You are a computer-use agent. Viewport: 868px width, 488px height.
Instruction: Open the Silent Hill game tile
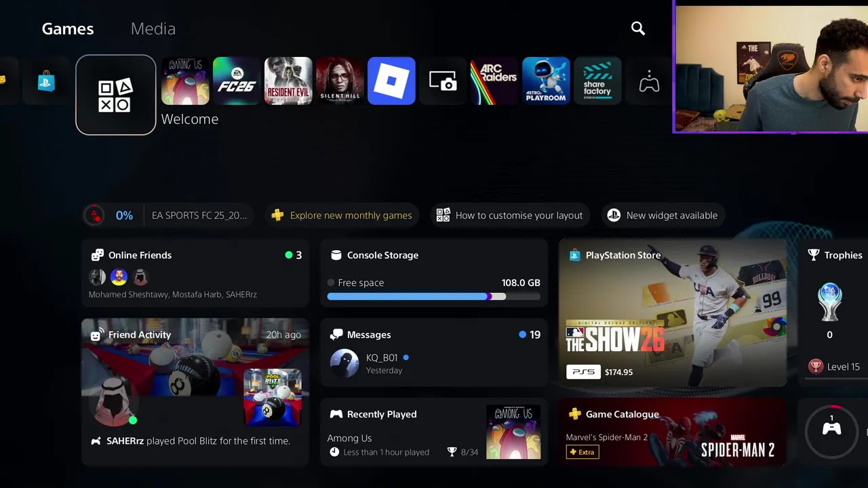tap(340, 81)
